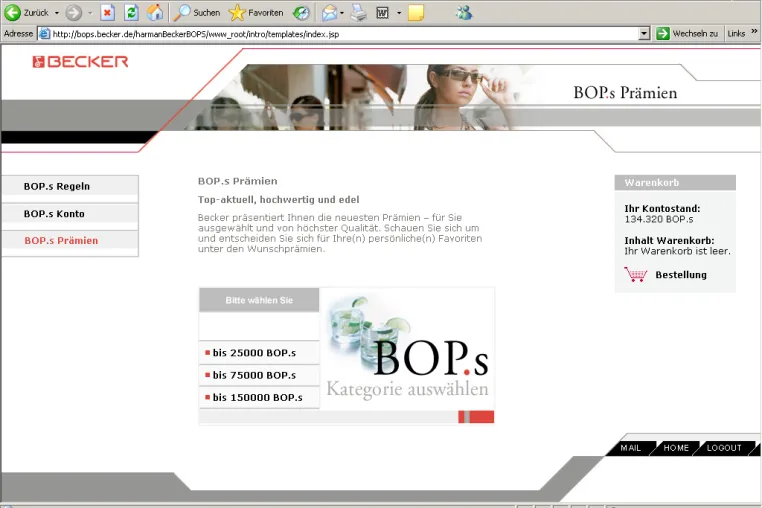
Task: Click the yellow note toolbar icon
Action: point(416,13)
